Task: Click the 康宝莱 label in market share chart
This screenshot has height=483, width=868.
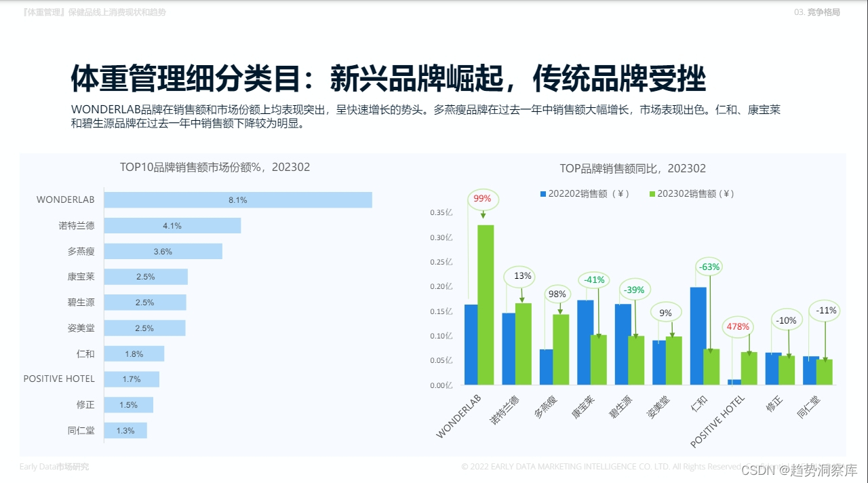Action: click(81, 277)
